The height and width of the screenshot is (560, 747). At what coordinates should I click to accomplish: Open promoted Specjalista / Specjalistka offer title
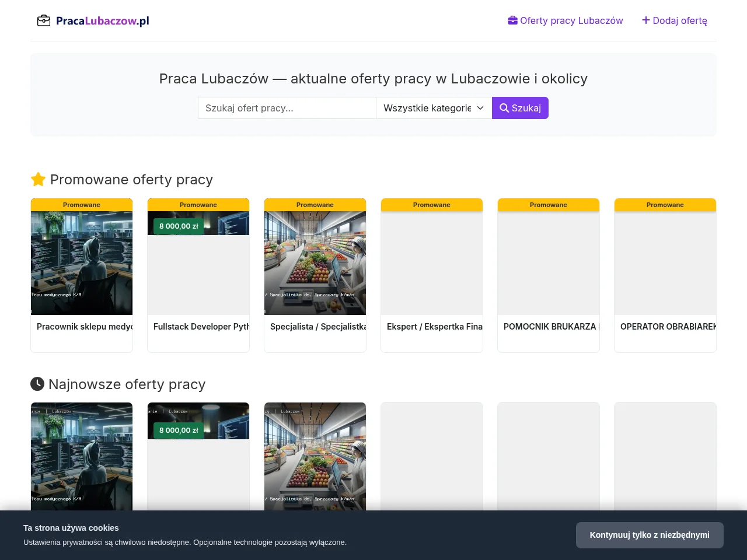[x=318, y=327]
